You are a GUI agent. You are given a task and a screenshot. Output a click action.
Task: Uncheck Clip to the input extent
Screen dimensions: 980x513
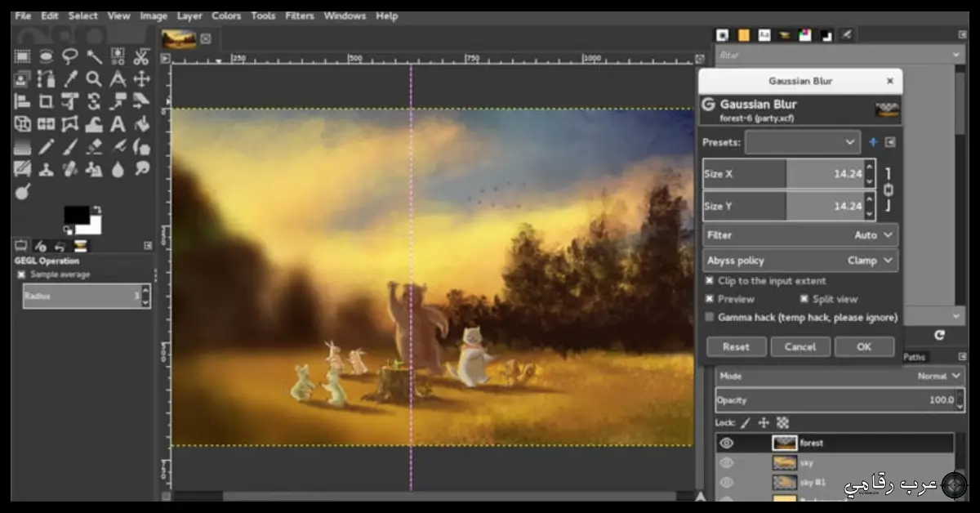point(709,281)
